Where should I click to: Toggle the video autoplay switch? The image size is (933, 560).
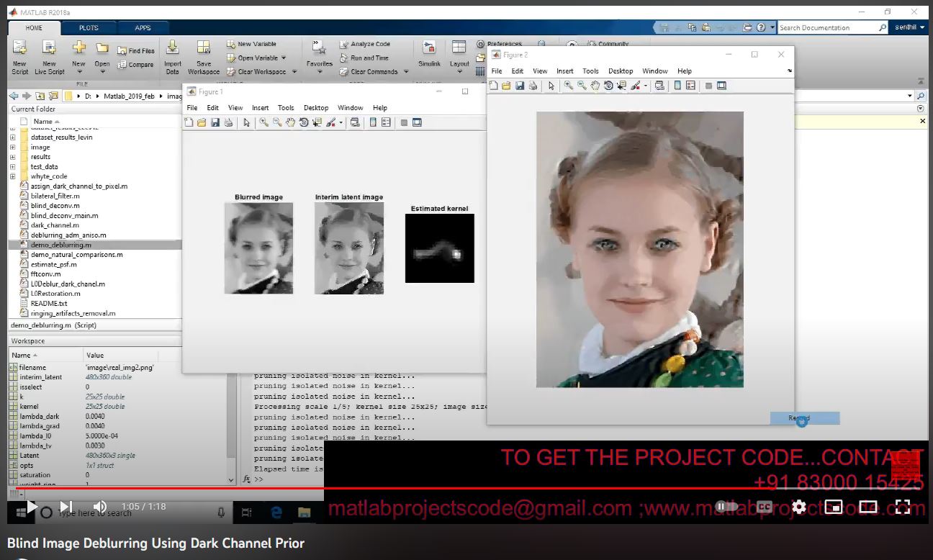pyautogui.click(x=727, y=507)
